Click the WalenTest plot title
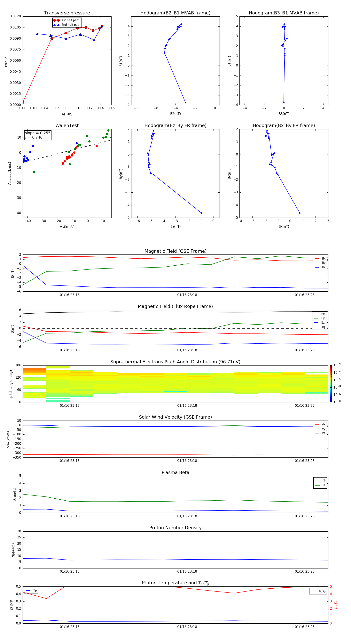Screen dimensions: 351x644 pyautogui.click(x=67, y=125)
